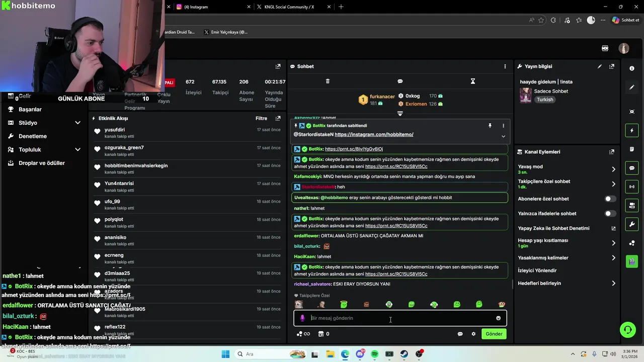Open the Filtre option in activity feed
The width and height of the screenshot is (644, 362).
pyautogui.click(x=261, y=118)
